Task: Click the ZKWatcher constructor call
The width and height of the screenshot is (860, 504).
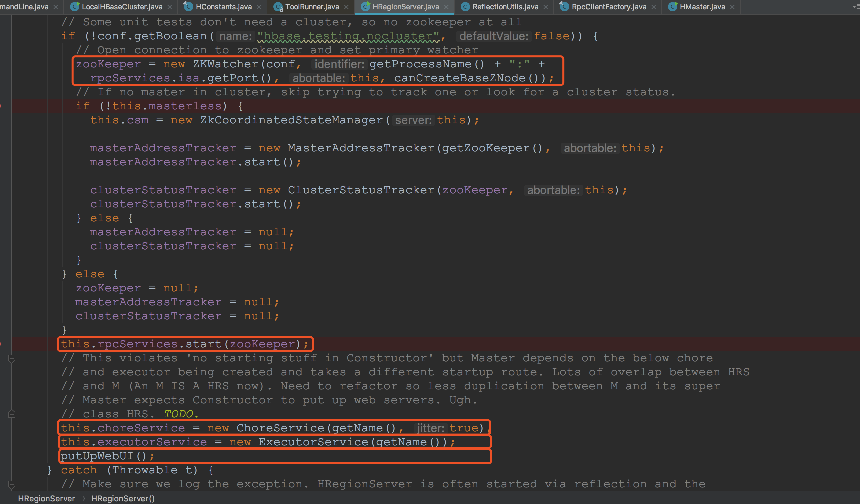Action: coord(225,64)
